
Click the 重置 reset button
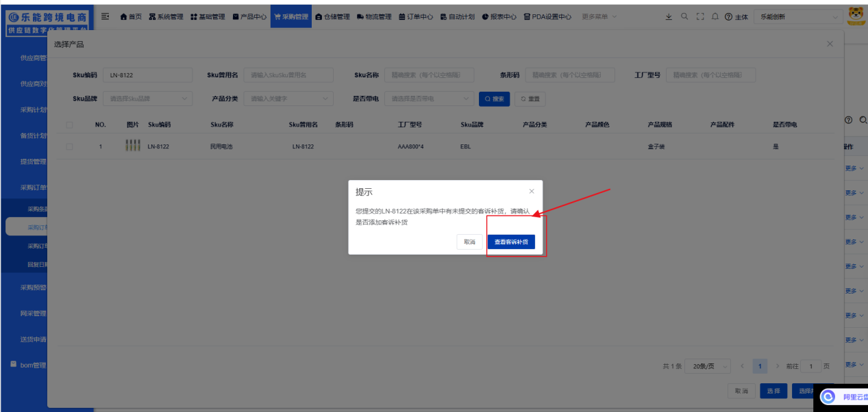point(530,99)
